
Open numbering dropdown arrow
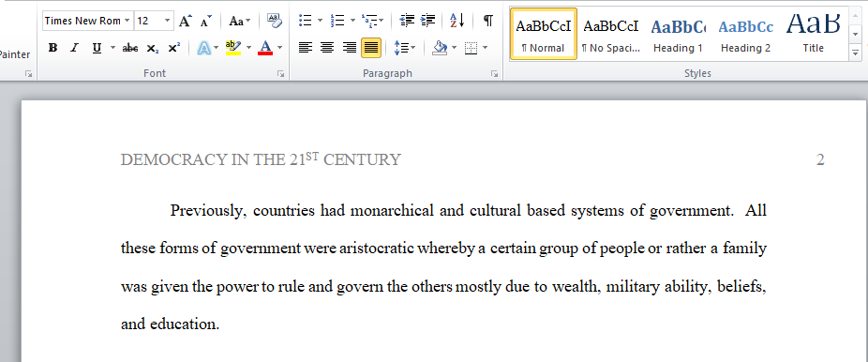point(352,21)
